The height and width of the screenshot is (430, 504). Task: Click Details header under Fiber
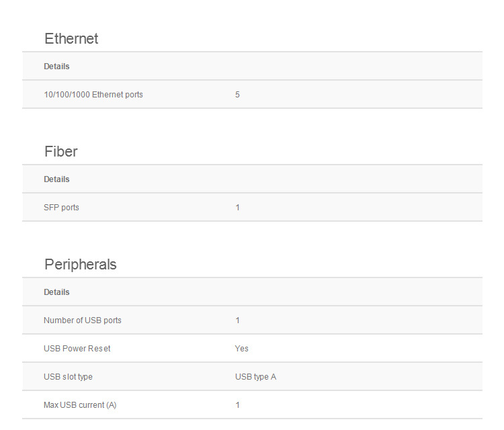56,179
